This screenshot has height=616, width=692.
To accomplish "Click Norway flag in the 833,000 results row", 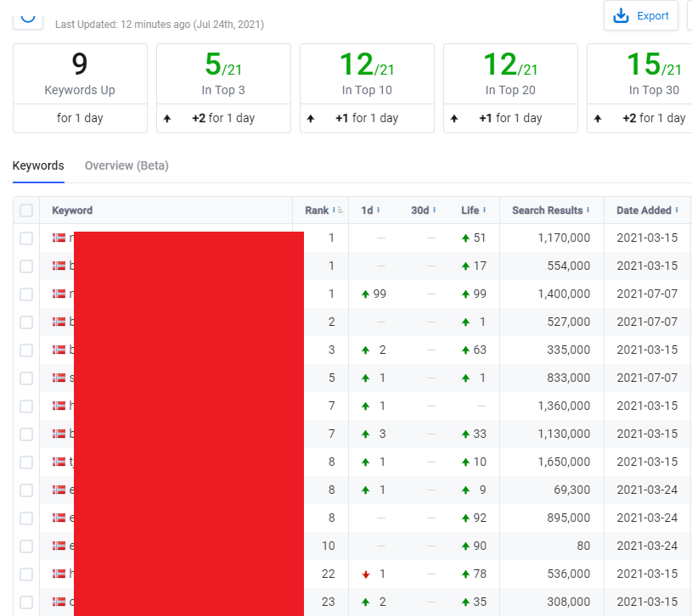I will click(59, 378).
